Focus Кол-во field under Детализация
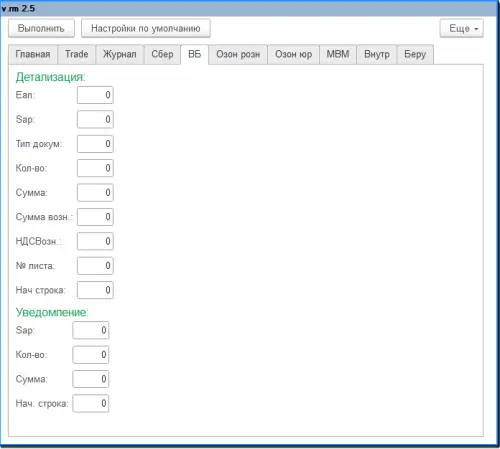Screen dimensions: 500x449 pyautogui.click(x=95, y=168)
